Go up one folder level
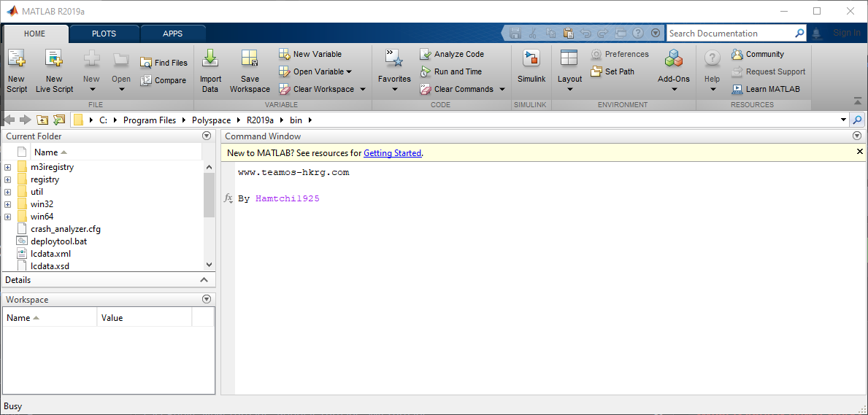 pyautogui.click(x=42, y=120)
